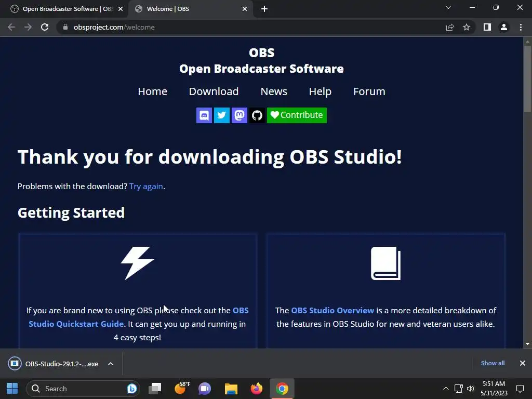
Task: Open the OBS Studio Overview link
Action: [x=332, y=311]
